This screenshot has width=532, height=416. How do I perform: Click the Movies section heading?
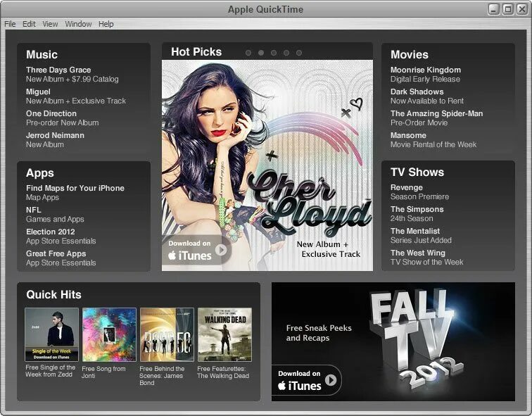(409, 55)
